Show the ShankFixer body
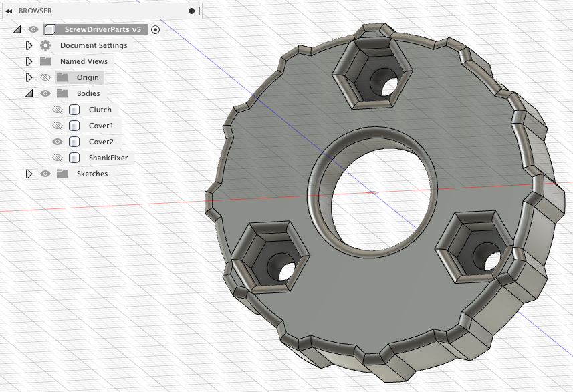Viewport: 573px width, 392px height. coord(58,158)
